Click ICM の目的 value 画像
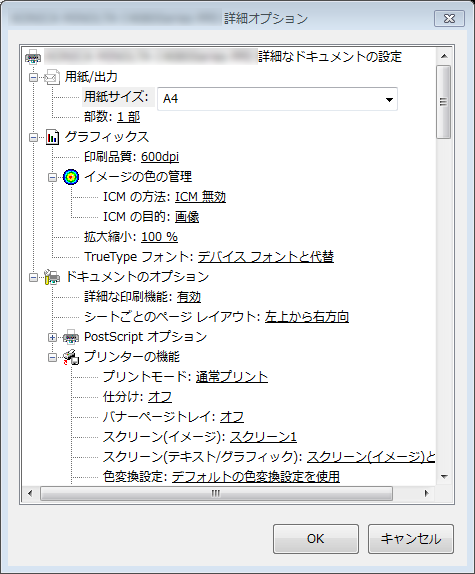Screen dimensions: 475x574 187,217
